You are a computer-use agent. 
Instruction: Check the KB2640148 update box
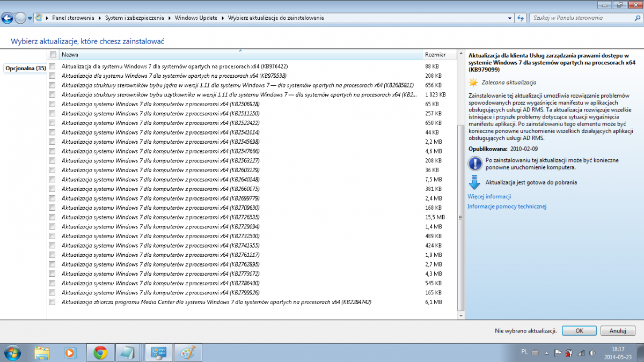tap(52, 179)
